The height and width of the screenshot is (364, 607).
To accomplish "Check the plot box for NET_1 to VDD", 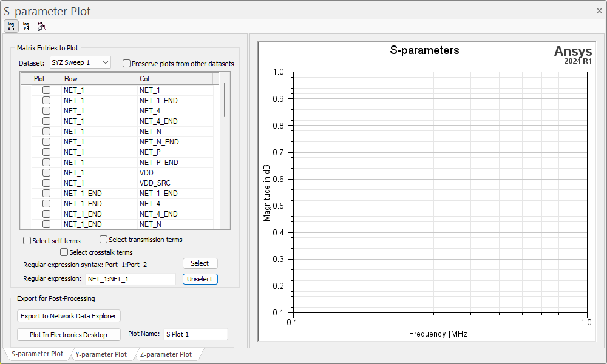I will click(46, 172).
